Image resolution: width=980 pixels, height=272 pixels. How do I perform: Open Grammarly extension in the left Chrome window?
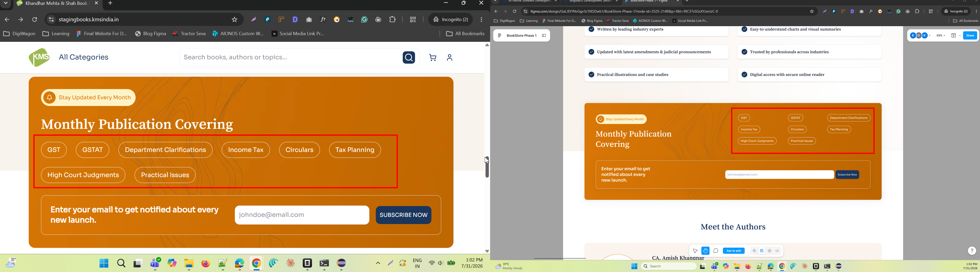pos(365,20)
